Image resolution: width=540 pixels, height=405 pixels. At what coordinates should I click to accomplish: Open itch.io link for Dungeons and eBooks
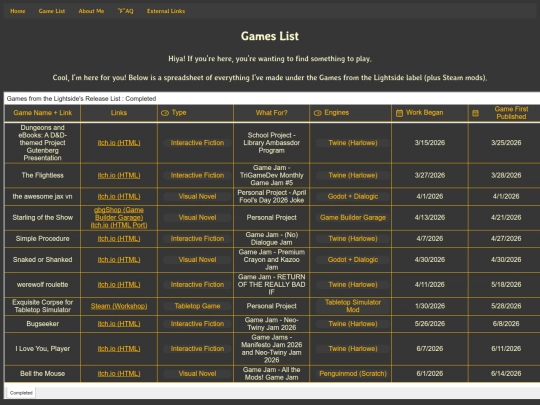click(x=119, y=143)
